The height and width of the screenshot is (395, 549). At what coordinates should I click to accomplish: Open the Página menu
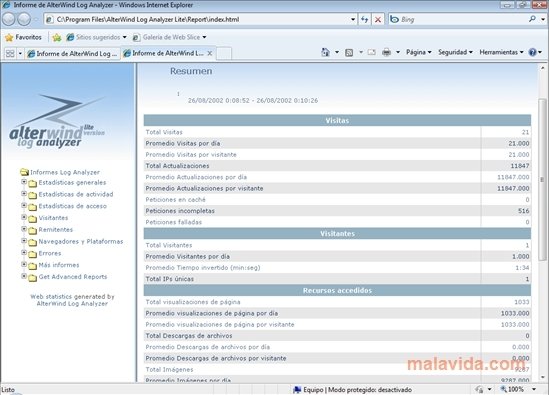pos(419,52)
